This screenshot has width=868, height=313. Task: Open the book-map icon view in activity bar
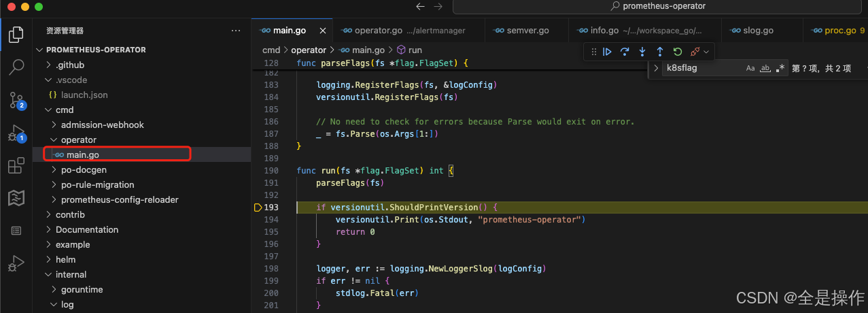16,198
